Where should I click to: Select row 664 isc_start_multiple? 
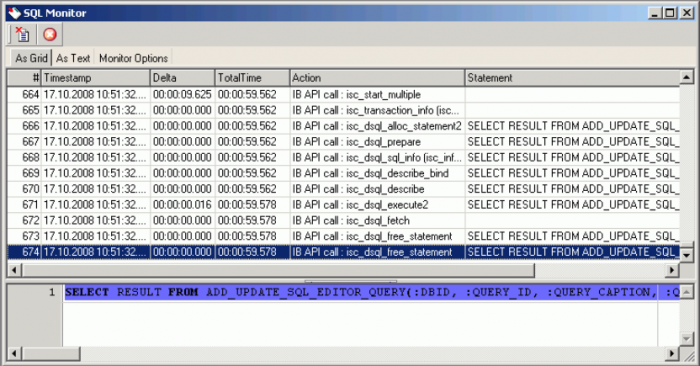[x=343, y=95]
